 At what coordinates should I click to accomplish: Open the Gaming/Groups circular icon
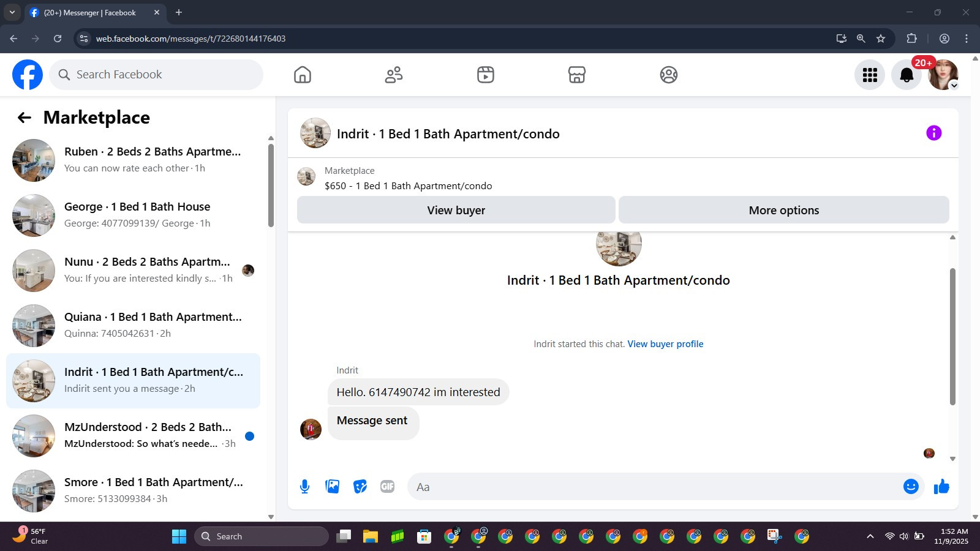tap(669, 75)
